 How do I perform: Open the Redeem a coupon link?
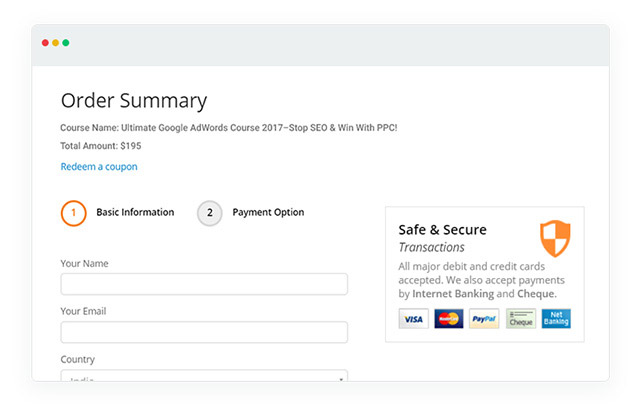(99, 166)
